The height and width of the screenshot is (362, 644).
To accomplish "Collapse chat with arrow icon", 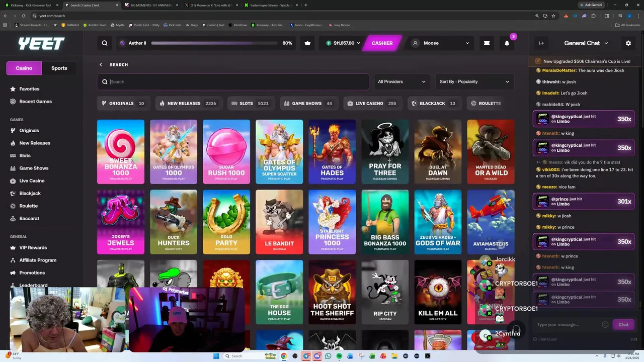I will point(541,43).
